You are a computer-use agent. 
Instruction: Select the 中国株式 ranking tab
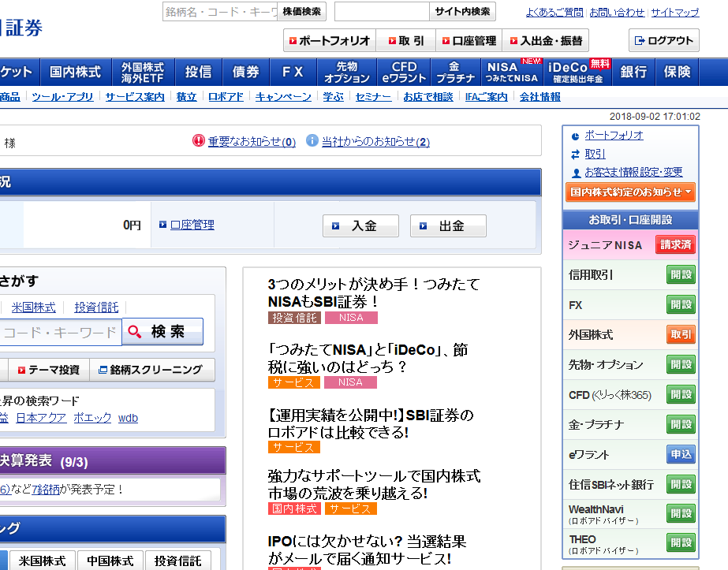tap(110, 561)
